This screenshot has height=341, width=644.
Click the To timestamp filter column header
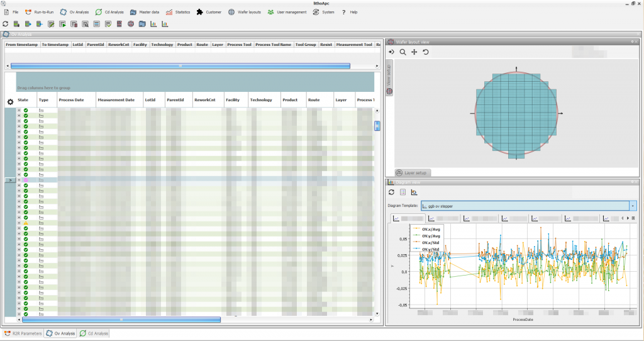point(55,45)
